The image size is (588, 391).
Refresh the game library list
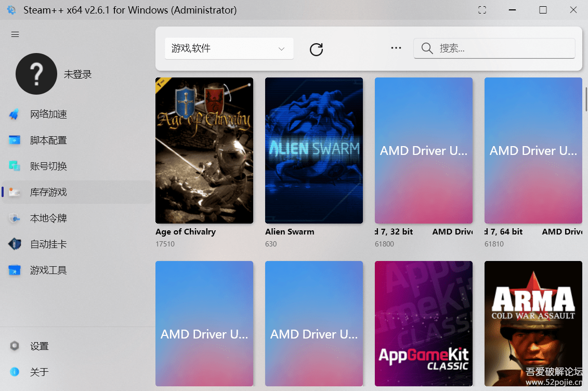click(316, 49)
